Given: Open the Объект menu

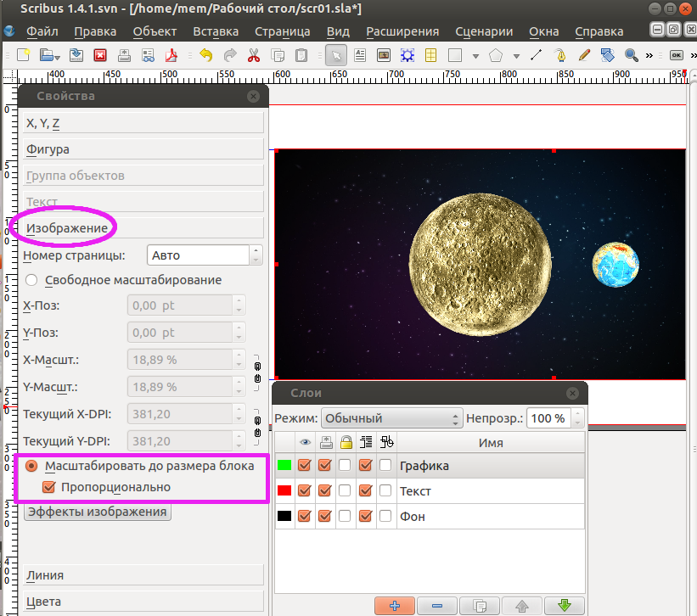Looking at the screenshot, I should pyautogui.click(x=155, y=31).
